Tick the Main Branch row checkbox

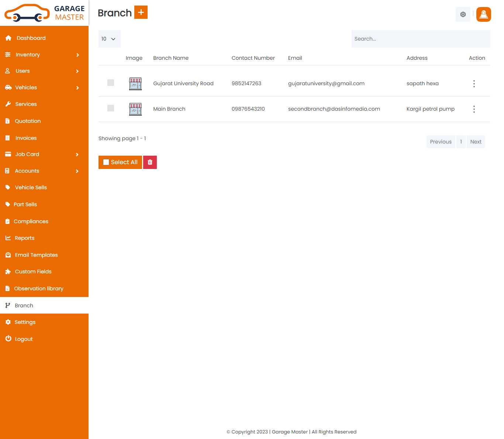pyautogui.click(x=111, y=108)
